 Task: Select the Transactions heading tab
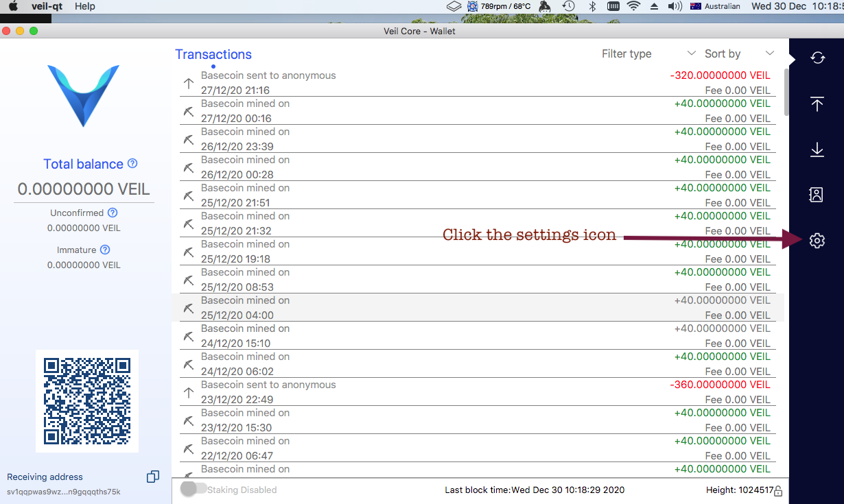pyautogui.click(x=213, y=54)
